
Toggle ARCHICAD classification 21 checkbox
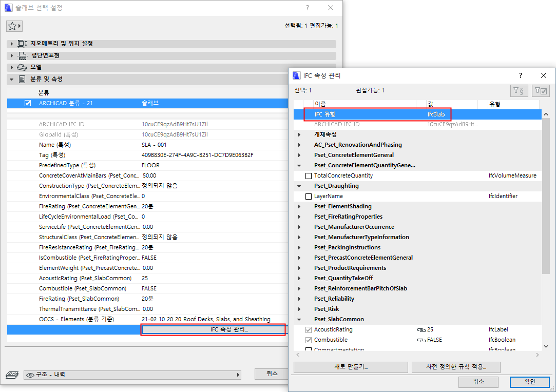click(x=28, y=103)
